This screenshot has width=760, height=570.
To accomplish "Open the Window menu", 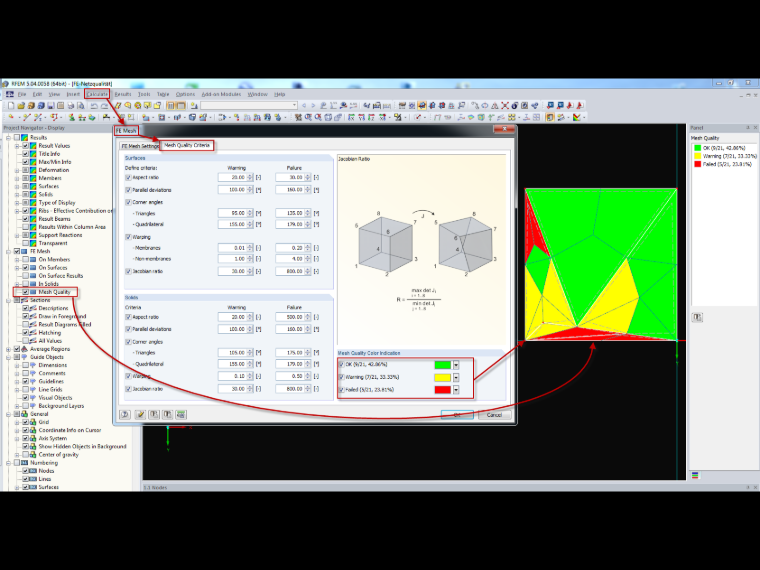I will tap(257, 94).
